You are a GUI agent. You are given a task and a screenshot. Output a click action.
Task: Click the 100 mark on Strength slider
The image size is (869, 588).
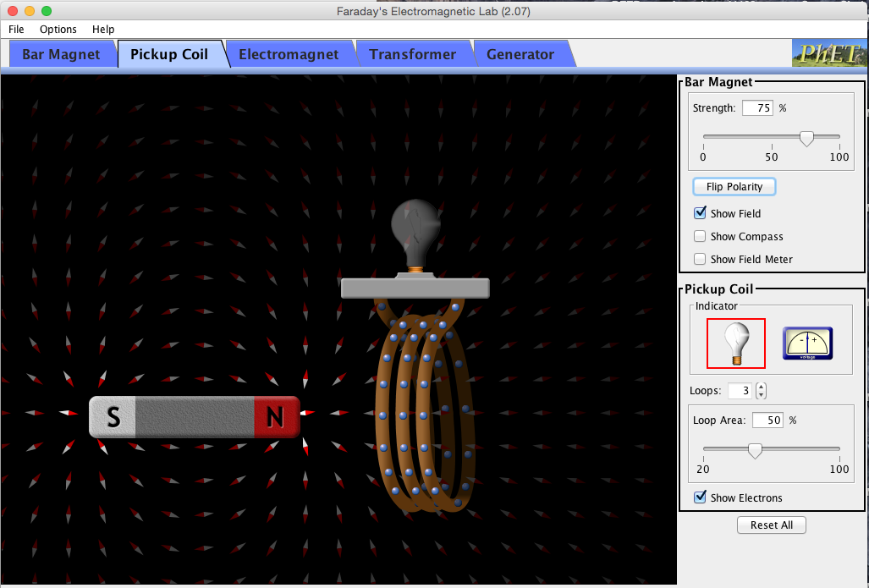839,157
